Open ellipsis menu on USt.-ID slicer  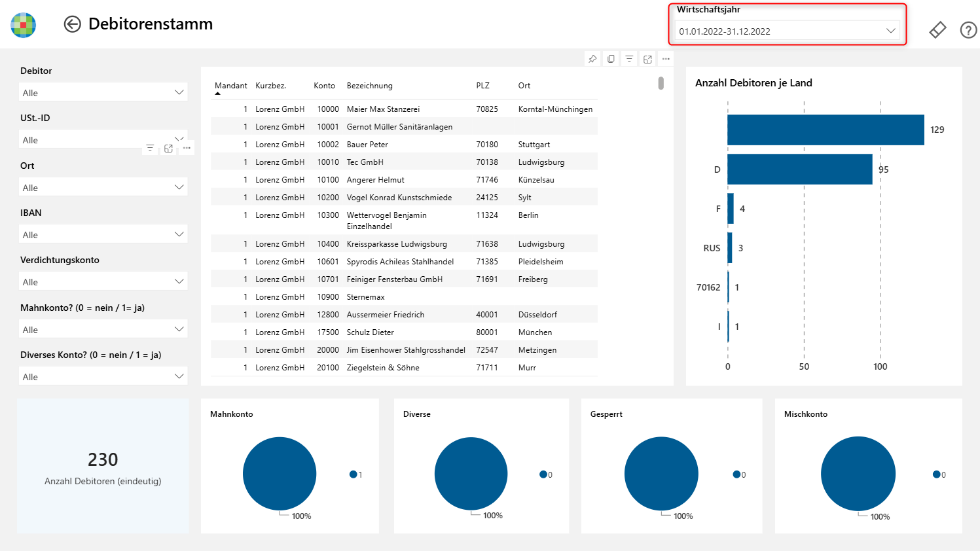point(187,148)
